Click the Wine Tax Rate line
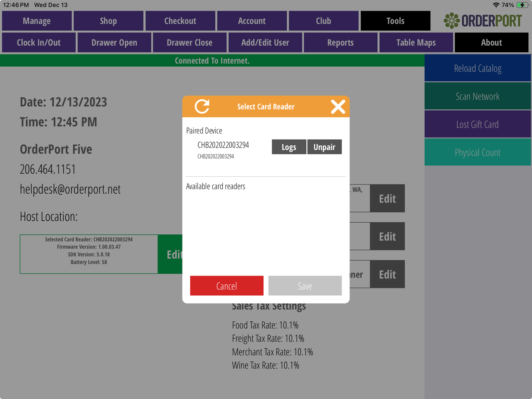This screenshot has height=399, width=532. [266, 365]
